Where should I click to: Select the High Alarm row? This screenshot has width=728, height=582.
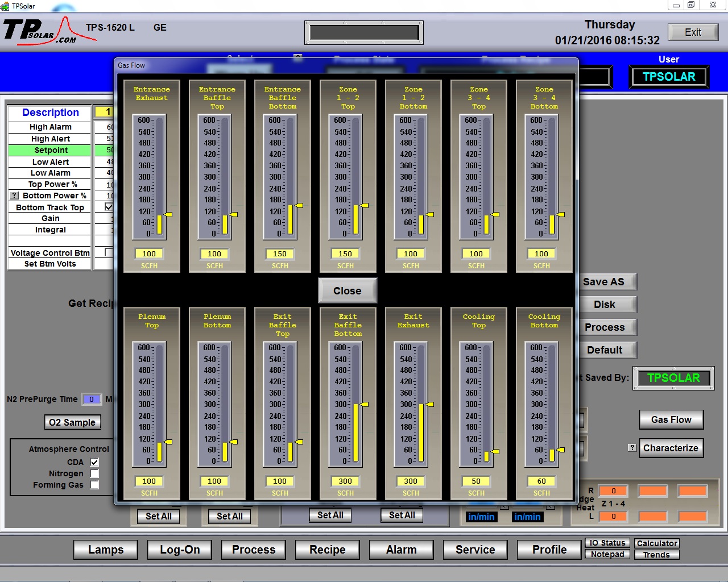point(50,127)
